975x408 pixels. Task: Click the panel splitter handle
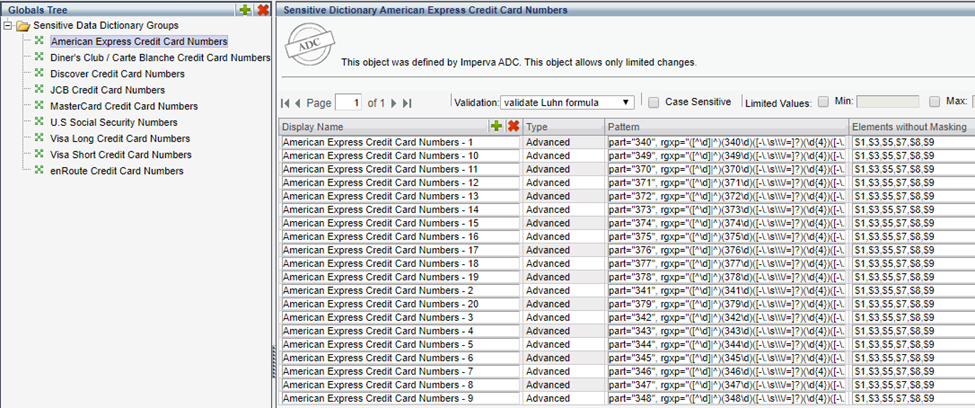(x=273, y=362)
